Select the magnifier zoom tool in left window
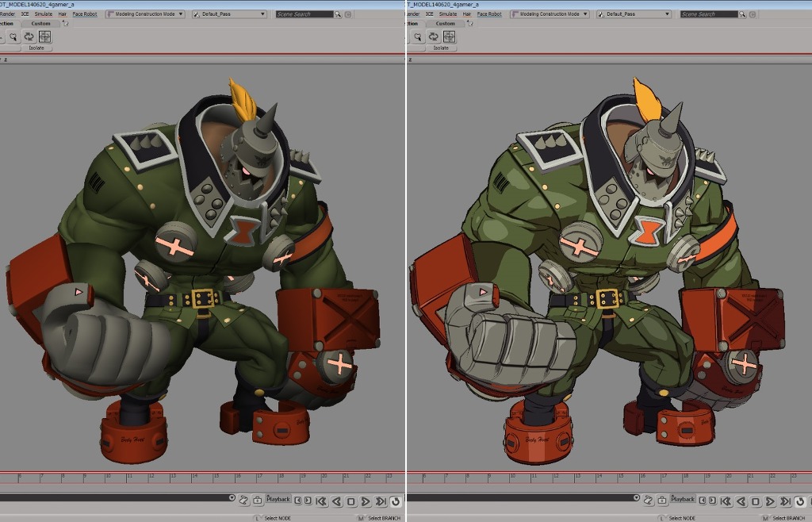The height and width of the screenshot is (522, 812). 13,36
